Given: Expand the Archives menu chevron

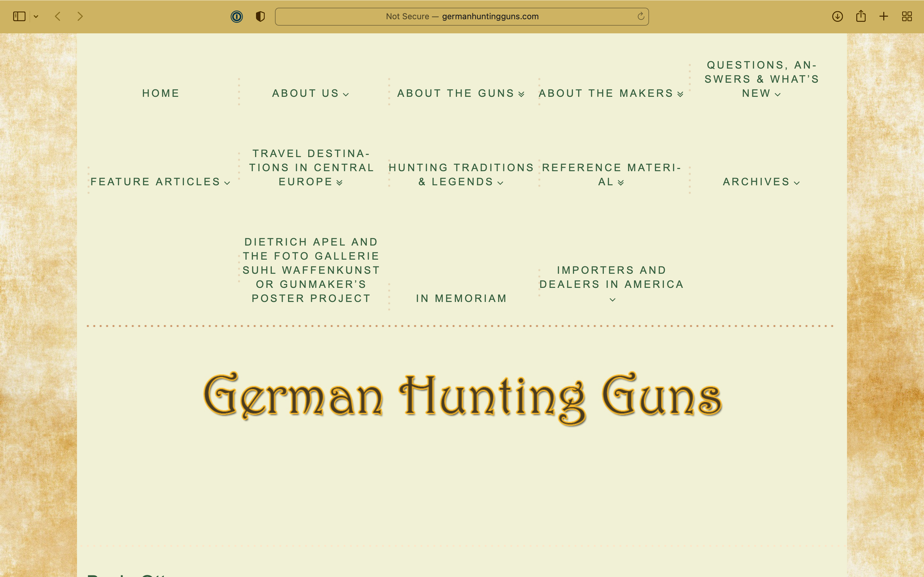Looking at the screenshot, I should pyautogui.click(x=797, y=183).
